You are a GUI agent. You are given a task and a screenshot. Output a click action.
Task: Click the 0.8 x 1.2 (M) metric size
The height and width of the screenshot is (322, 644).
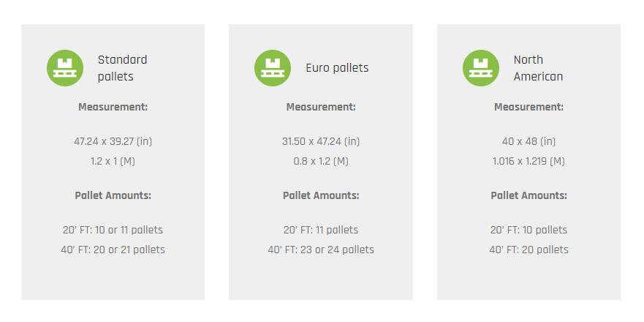pyautogui.click(x=321, y=161)
